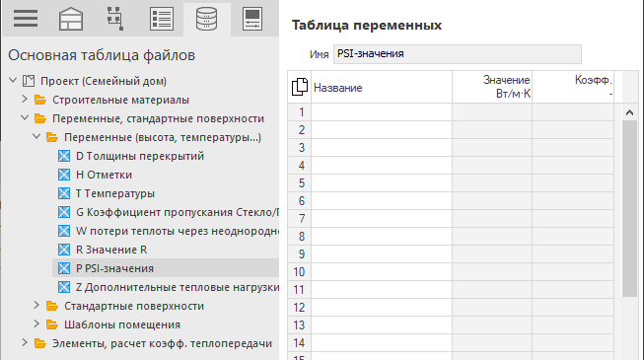Select Переменные (высота, температуры...) folder label
This screenshot has width=644, height=360.
click(163, 137)
